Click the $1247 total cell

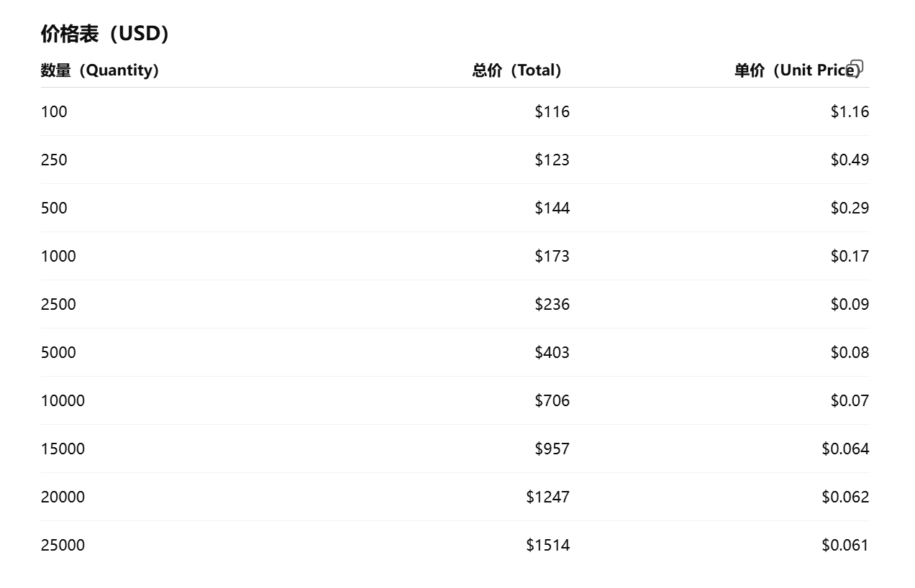(x=547, y=497)
